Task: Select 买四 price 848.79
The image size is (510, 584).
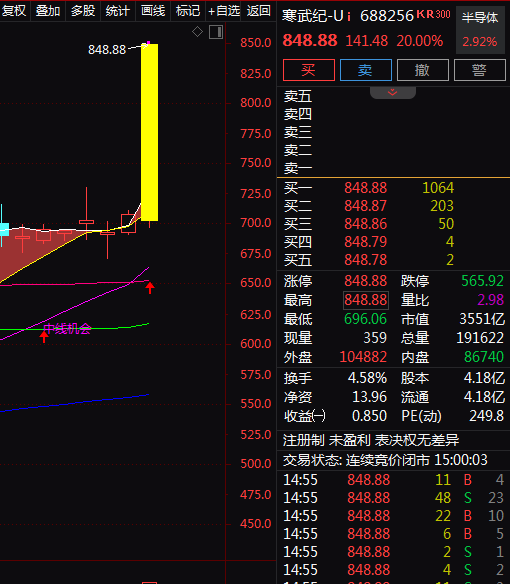Action: 365,242
